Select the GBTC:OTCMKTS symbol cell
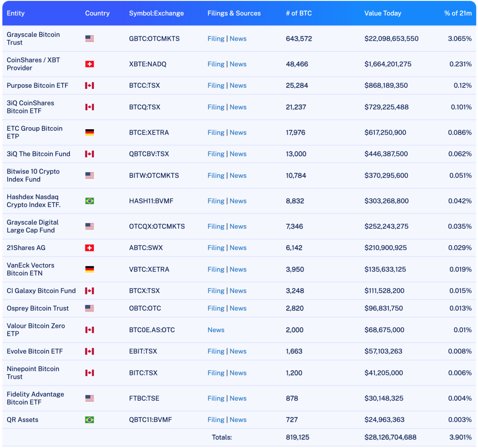The height and width of the screenshot is (448, 478). (154, 39)
